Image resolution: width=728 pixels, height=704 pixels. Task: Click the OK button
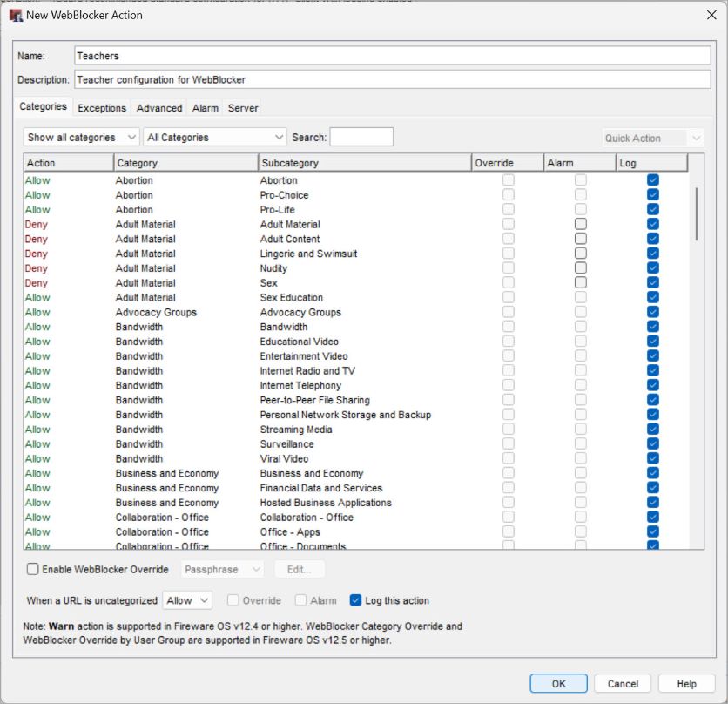(558, 683)
